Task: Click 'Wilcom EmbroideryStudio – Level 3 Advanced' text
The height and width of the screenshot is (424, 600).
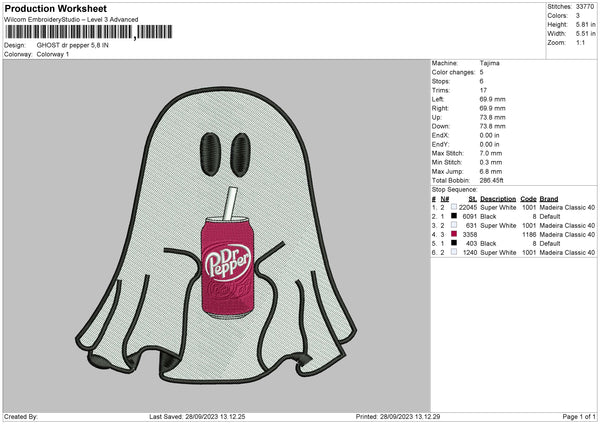Action: [71, 20]
